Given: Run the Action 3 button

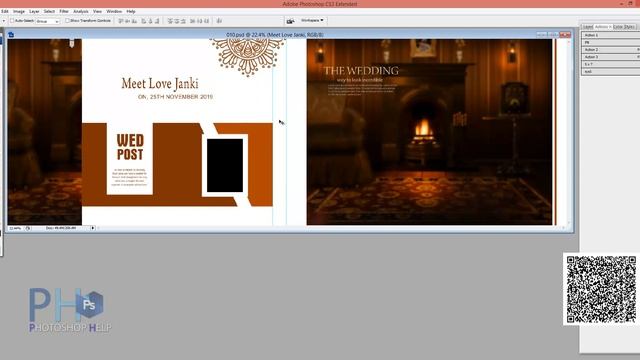Looking at the screenshot, I should tap(611, 57).
